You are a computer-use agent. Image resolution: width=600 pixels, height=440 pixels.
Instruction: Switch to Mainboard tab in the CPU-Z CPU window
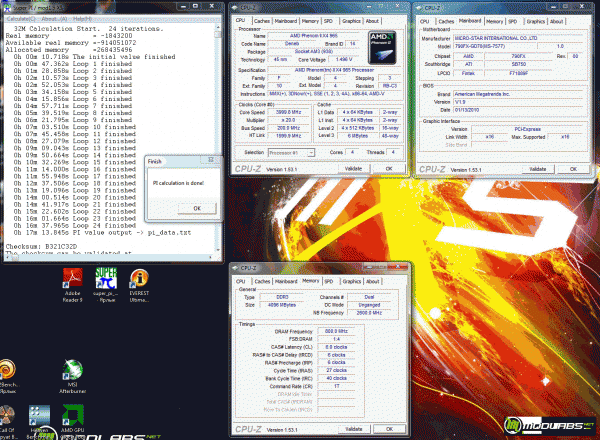pyautogui.click(x=285, y=21)
